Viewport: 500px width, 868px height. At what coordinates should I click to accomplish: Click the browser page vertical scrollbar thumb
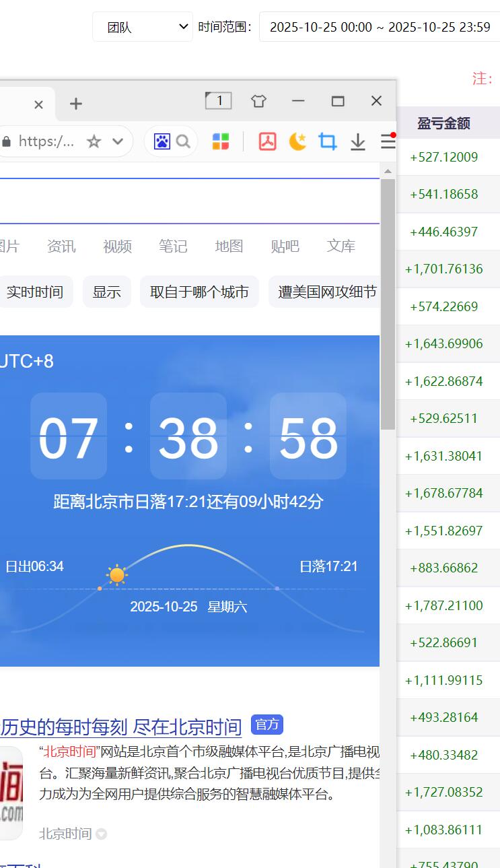tap(388, 303)
